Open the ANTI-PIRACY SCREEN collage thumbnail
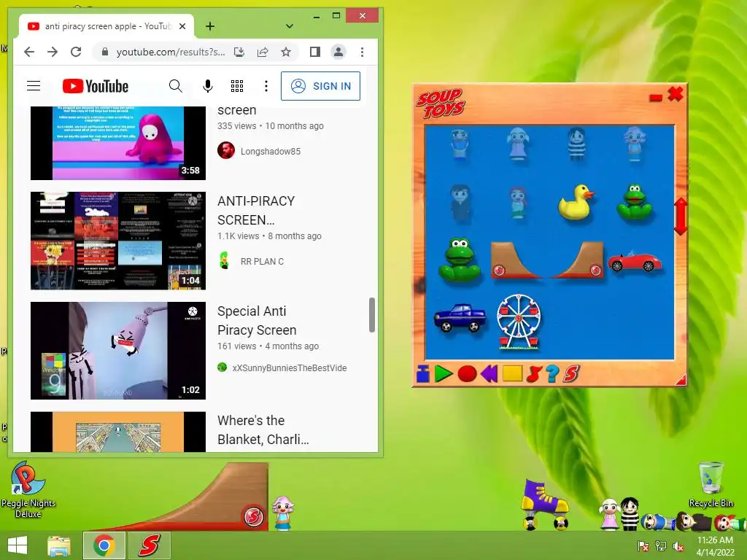The width and height of the screenshot is (747, 560). tap(118, 241)
